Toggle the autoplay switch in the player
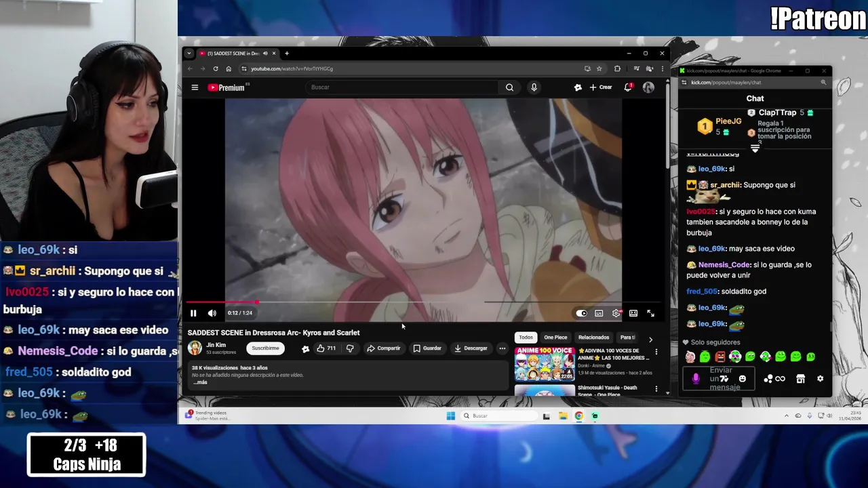The height and width of the screenshot is (488, 868). tap(581, 313)
